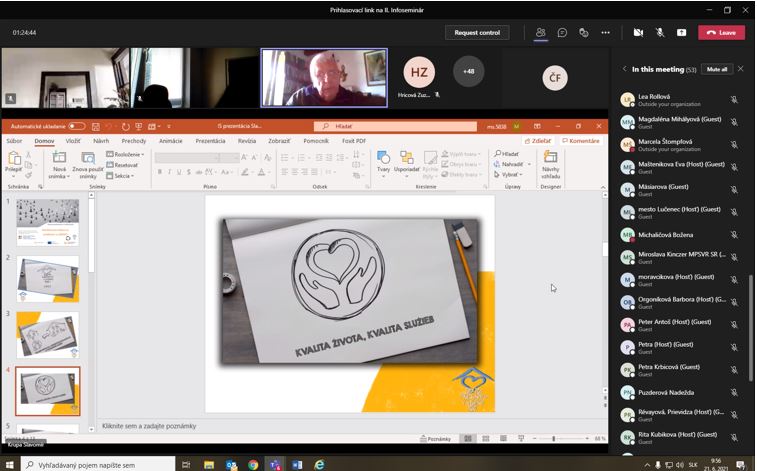The image size is (757, 471).
Task: Toggle Underline formatting in Písmo group
Action: pos(179,172)
